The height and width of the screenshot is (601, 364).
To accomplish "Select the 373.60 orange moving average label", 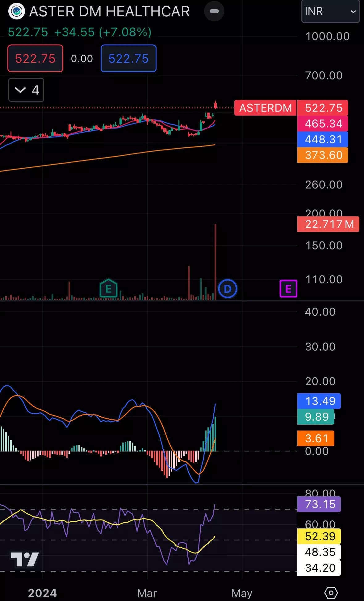I will pyautogui.click(x=323, y=155).
